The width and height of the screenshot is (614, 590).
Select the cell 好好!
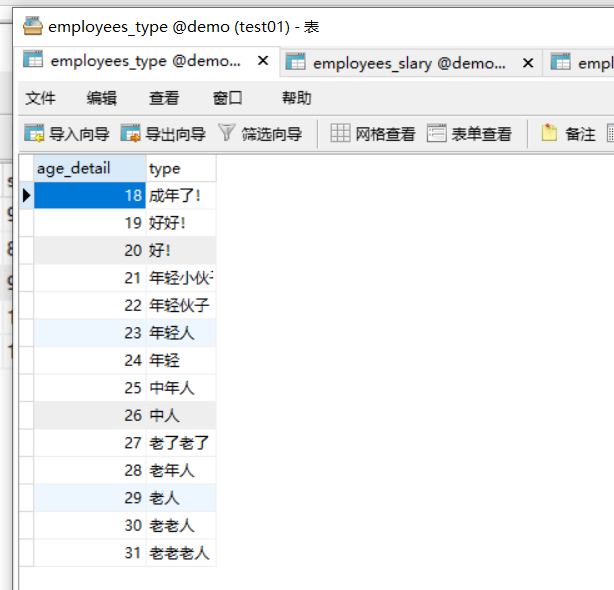coord(181,223)
